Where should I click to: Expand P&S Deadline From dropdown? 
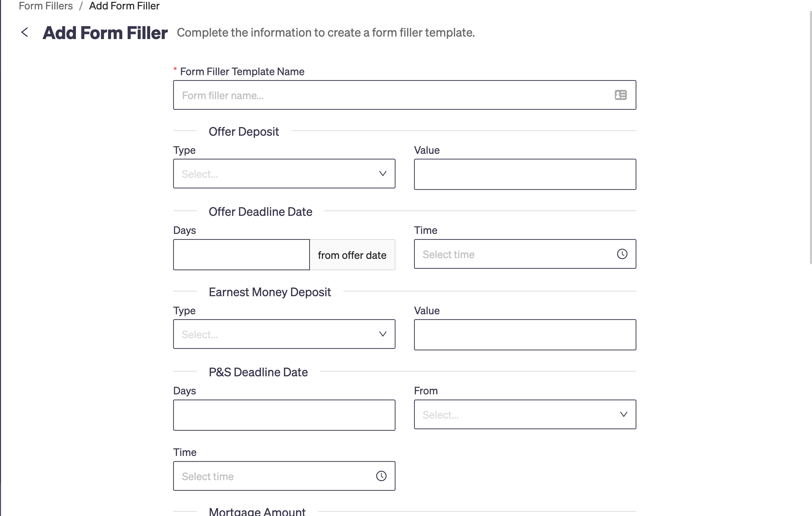[525, 414]
